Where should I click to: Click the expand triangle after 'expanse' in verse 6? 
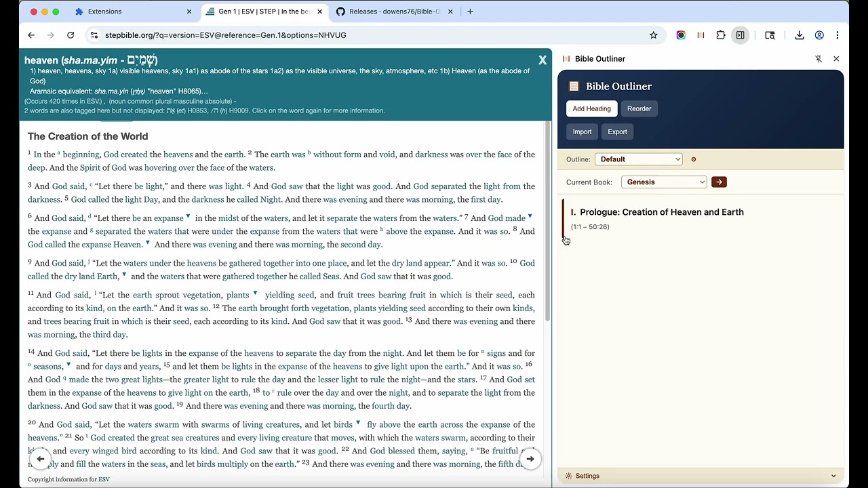tap(189, 217)
